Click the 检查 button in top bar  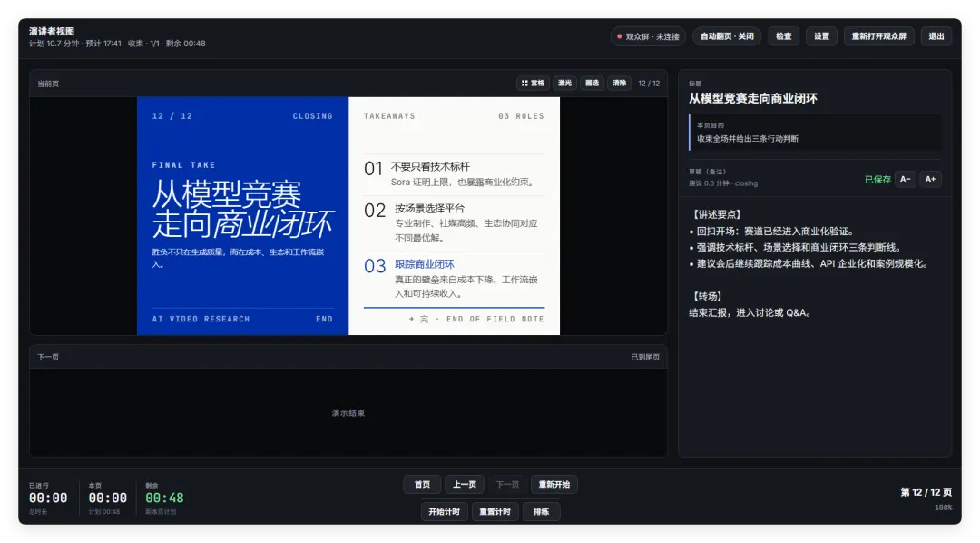point(784,36)
